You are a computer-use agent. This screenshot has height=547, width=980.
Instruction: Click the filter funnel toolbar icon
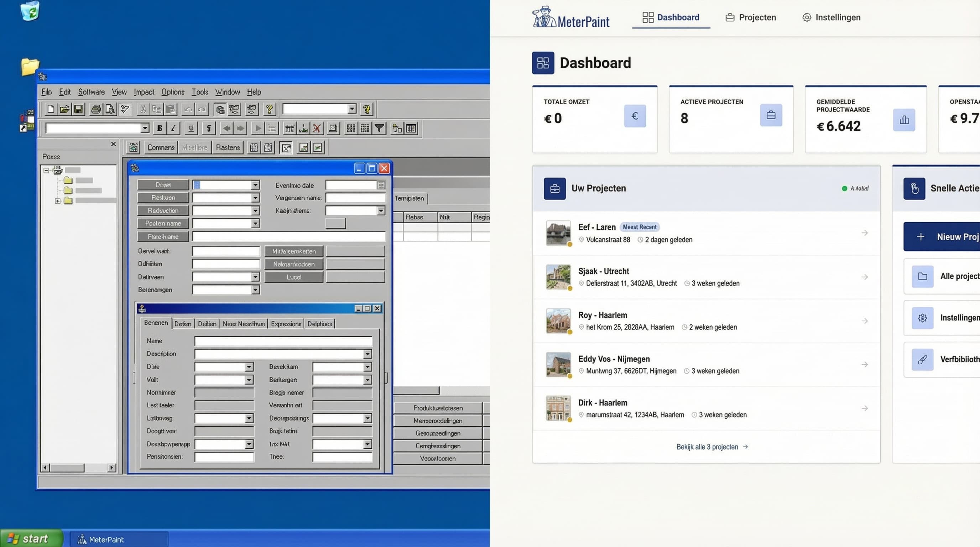[379, 128]
